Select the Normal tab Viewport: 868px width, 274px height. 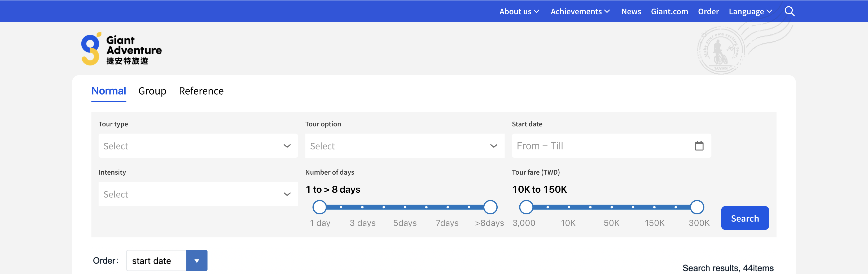point(108,91)
